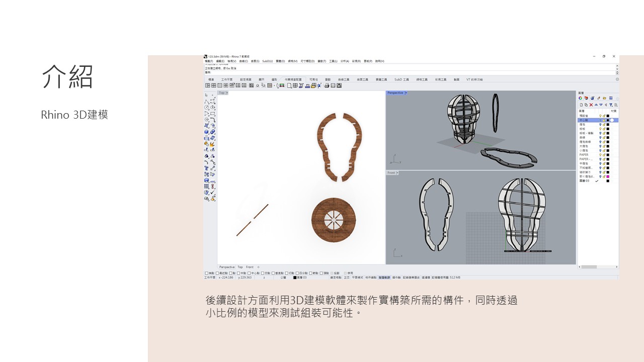Open the SubD(U) menu in the menu bar
Image resolution: width=644 pixels, height=362 pixels.
pyautogui.click(x=267, y=61)
